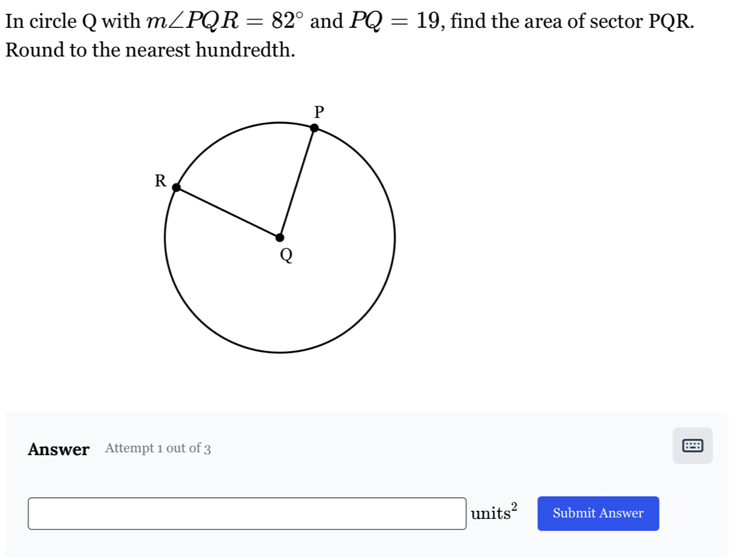Click point P on the circle diagram
Viewport: 739px width, 560px height.
(315, 128)
